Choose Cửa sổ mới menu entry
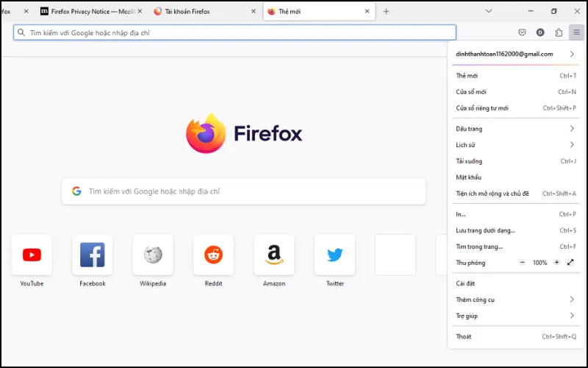The height and width of the screenshot is (368, 588). pyautogui.click(x=516, y=91)
